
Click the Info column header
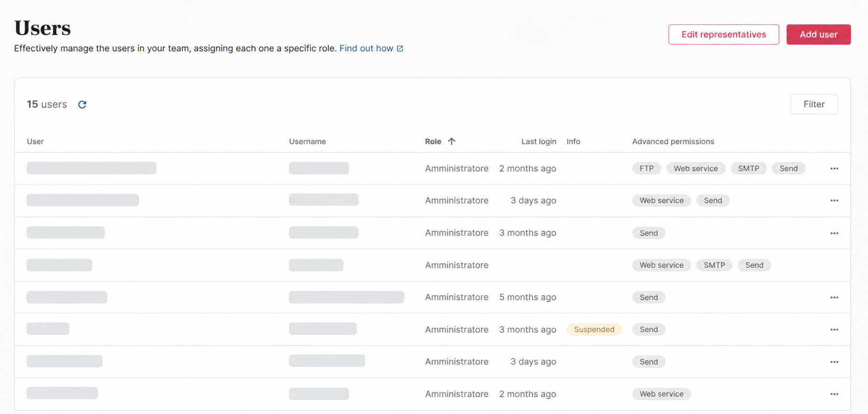coord(573,142)
